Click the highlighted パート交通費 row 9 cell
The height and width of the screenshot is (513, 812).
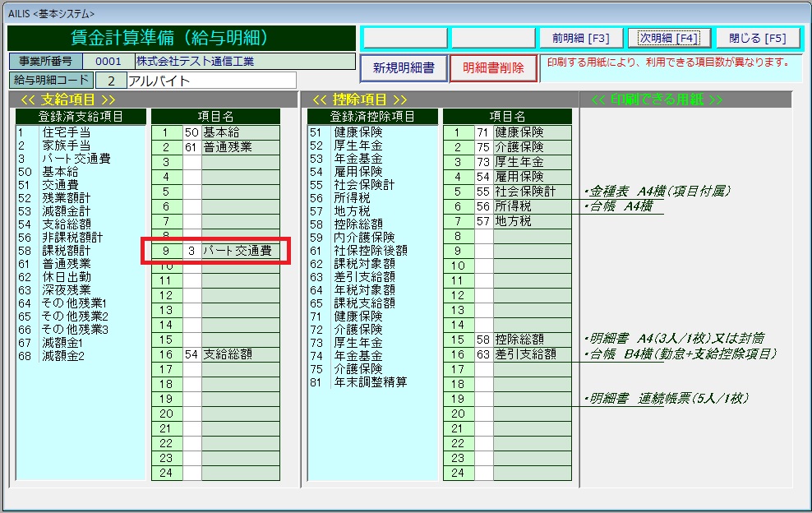(x=240, y=251)
